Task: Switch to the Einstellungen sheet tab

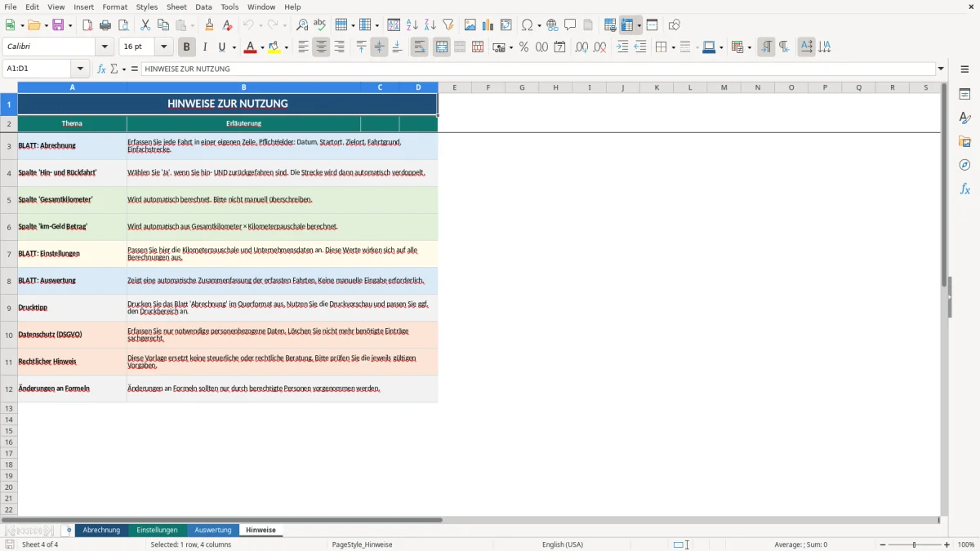Action: [x=157, y=530]
